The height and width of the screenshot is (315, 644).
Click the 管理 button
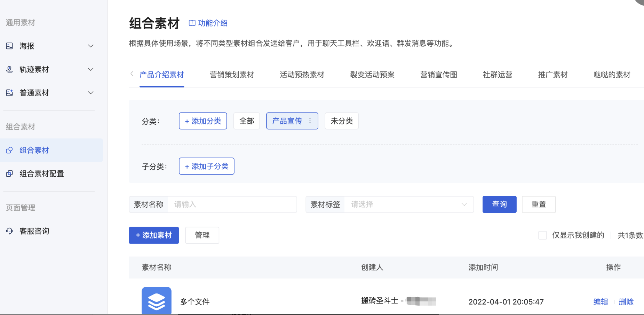(x=202, y=235)
